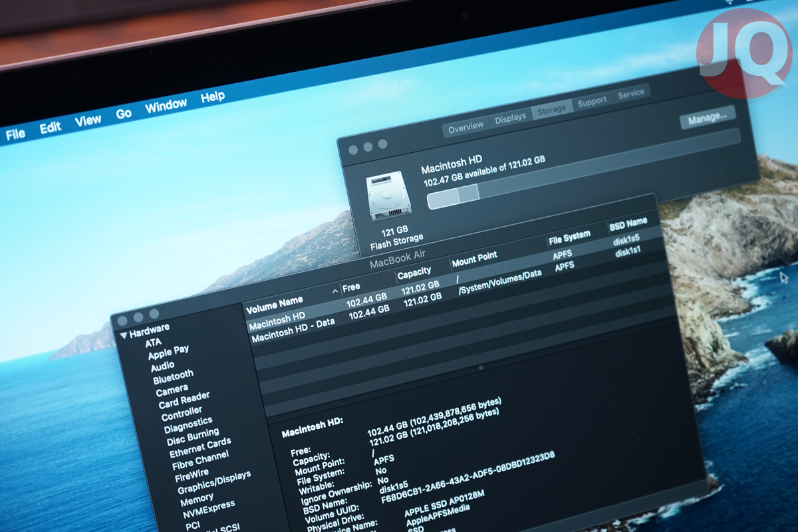Image resolution: width=798 pixels, height=532 pixels.
Task: Choose Audio in the sidebar list
Action: pyautogui.click(x=163, y=366)
